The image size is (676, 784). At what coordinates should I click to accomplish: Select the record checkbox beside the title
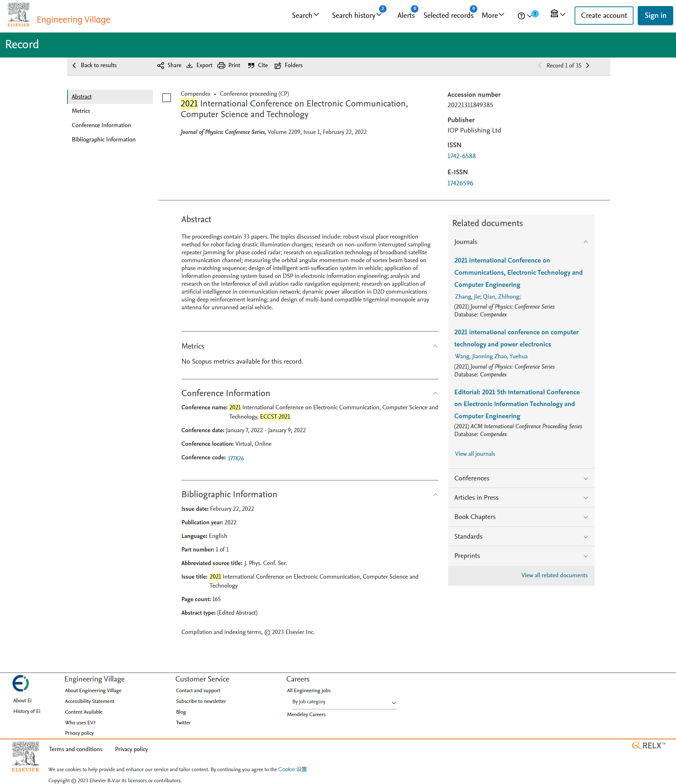[166, 98]
